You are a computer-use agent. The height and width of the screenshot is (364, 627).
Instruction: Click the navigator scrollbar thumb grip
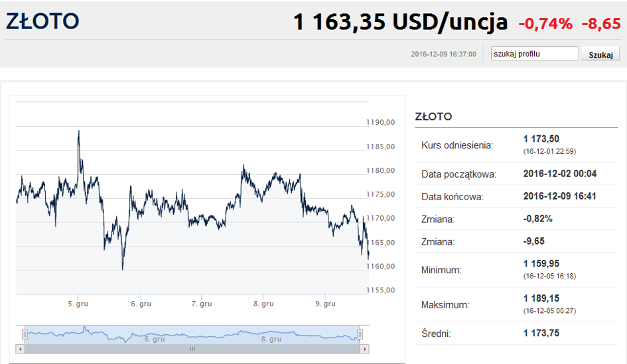click(192, 349)
